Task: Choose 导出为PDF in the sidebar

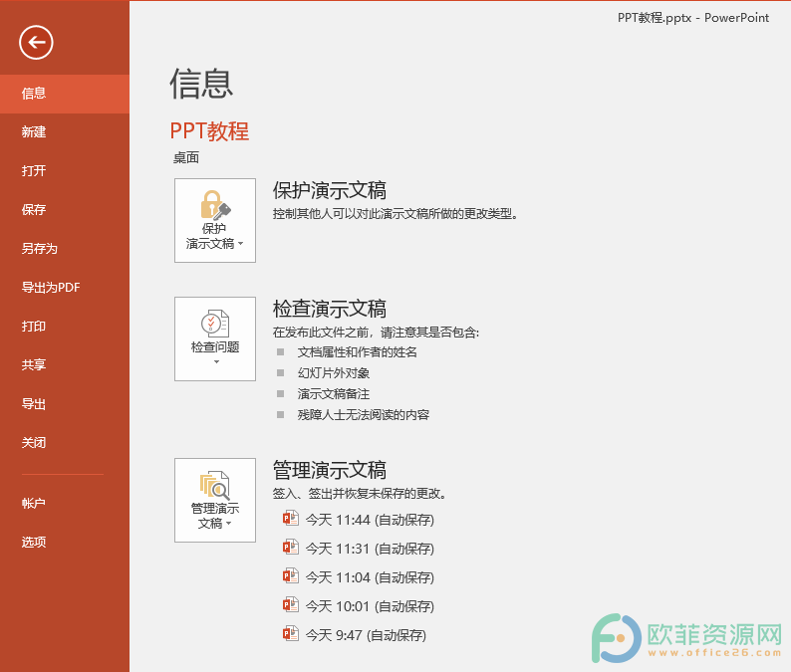Action: click(x=65, y=288)
